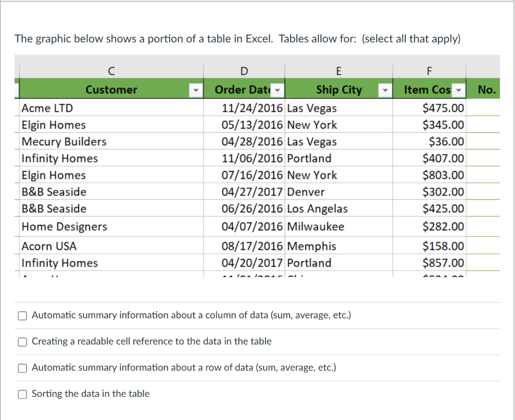515x420 pixels.
Task: Click the Milwaukee ship city cell
Action: 316,226
